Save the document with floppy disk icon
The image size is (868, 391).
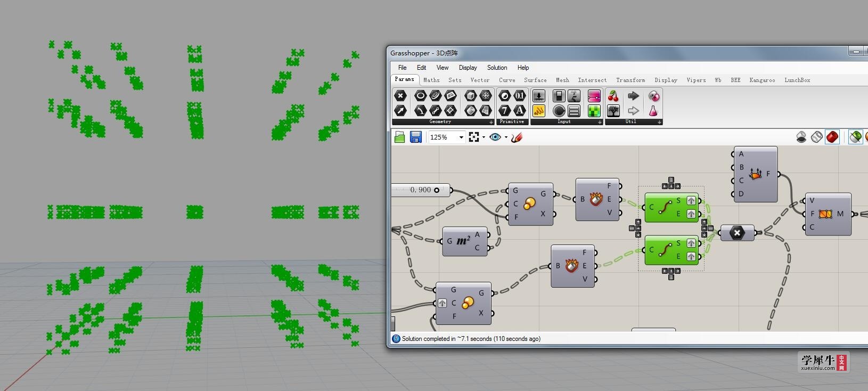coord(416,137)
